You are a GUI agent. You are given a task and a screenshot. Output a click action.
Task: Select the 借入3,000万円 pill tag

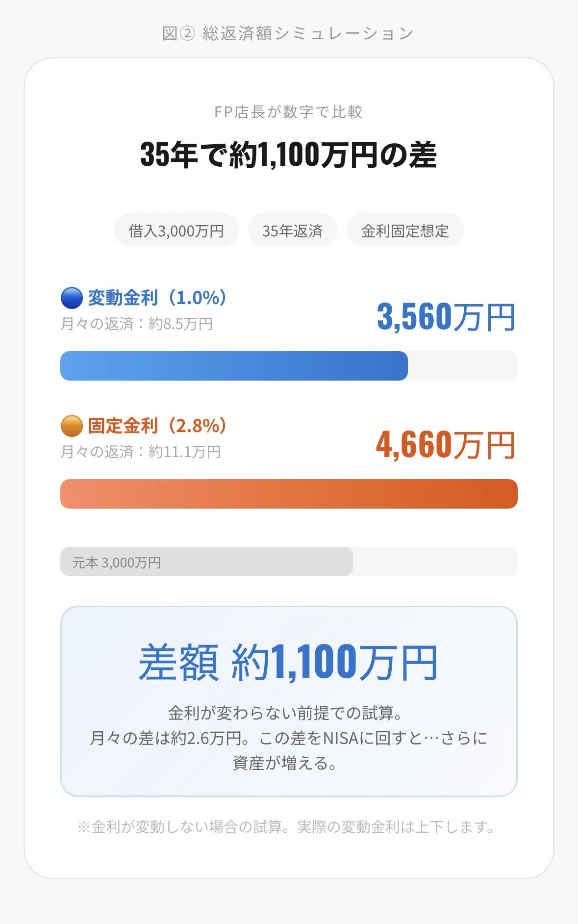pyautogui.click(x=176, y=230)
